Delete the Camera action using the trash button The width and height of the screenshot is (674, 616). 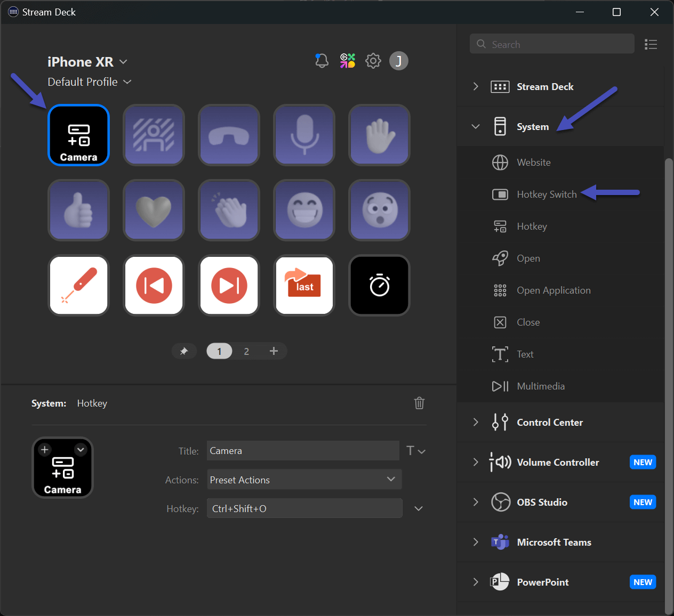419,403
